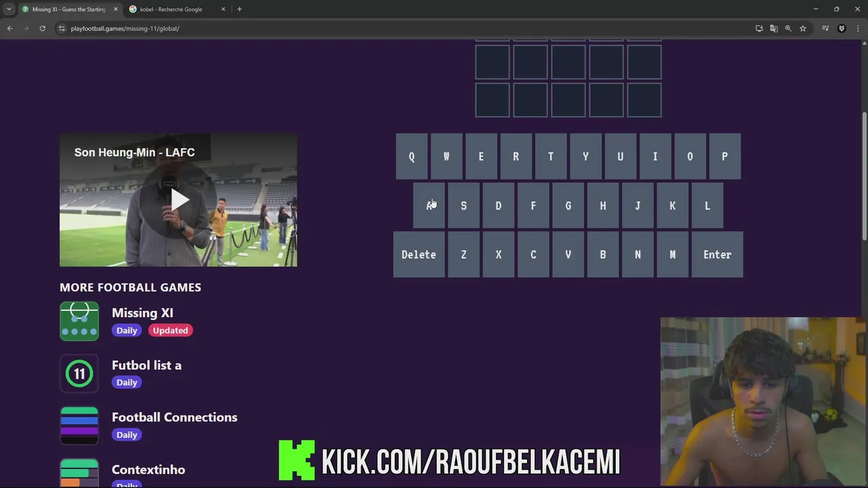Close the kobel Recherche Google tab

pyautogui.click(x=223, y=9)
